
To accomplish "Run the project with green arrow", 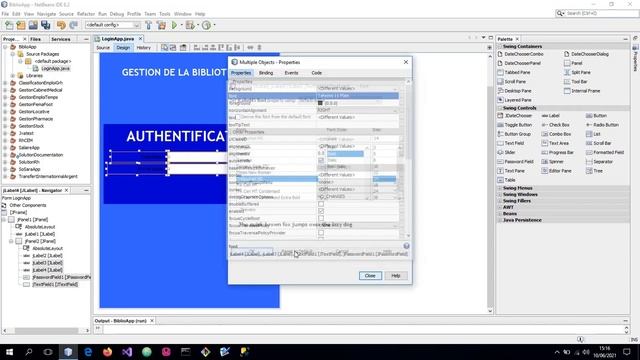I will pyautogui.click(x=174, y=25).
